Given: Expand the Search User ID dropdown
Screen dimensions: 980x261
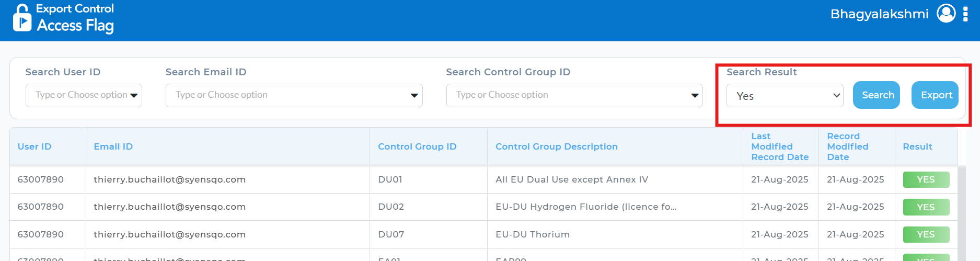Looking at the screenshot, I should [134, 95].
